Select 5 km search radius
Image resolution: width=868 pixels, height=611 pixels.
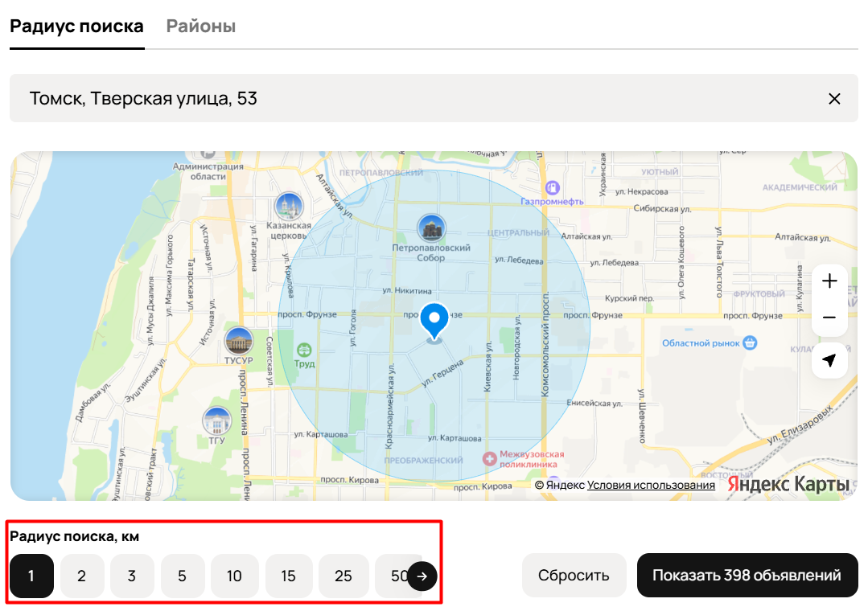pos(183,576)
